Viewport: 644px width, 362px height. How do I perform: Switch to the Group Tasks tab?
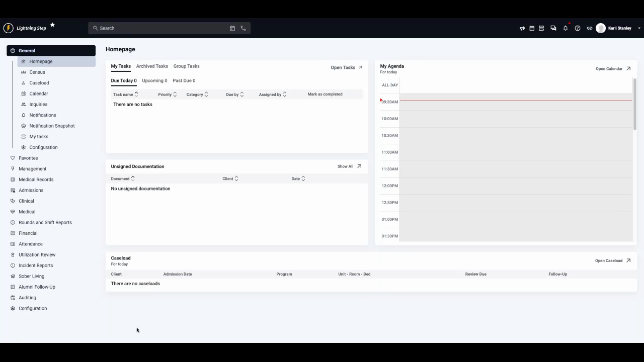186,66
